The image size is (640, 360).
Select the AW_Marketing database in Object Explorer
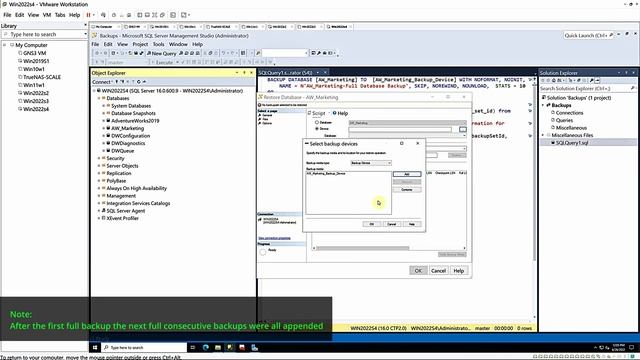pyautogui.click(x=127, y=128)
